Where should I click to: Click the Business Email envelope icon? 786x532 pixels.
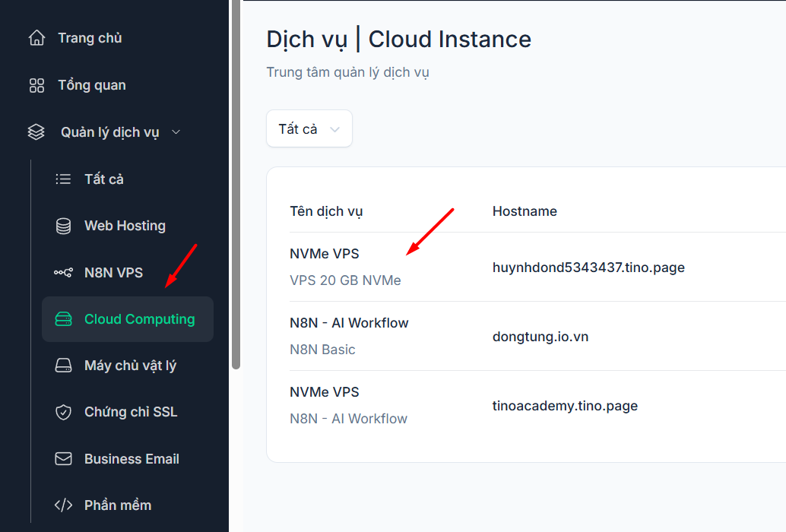(64, 459)
